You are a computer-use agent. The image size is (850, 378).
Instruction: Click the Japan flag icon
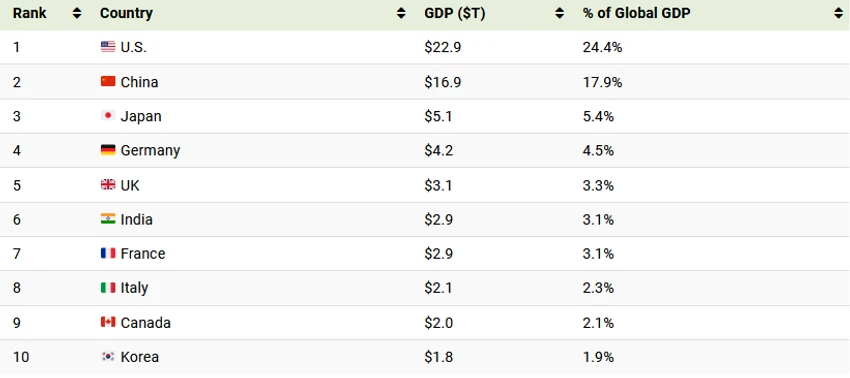pyautogui.click(x=108, y=116)
